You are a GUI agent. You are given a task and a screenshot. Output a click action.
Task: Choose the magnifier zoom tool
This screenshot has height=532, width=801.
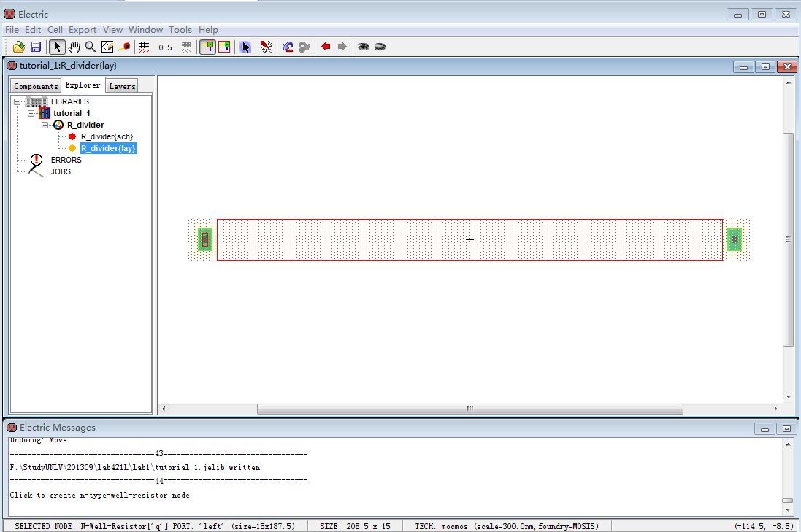[91, 47]
